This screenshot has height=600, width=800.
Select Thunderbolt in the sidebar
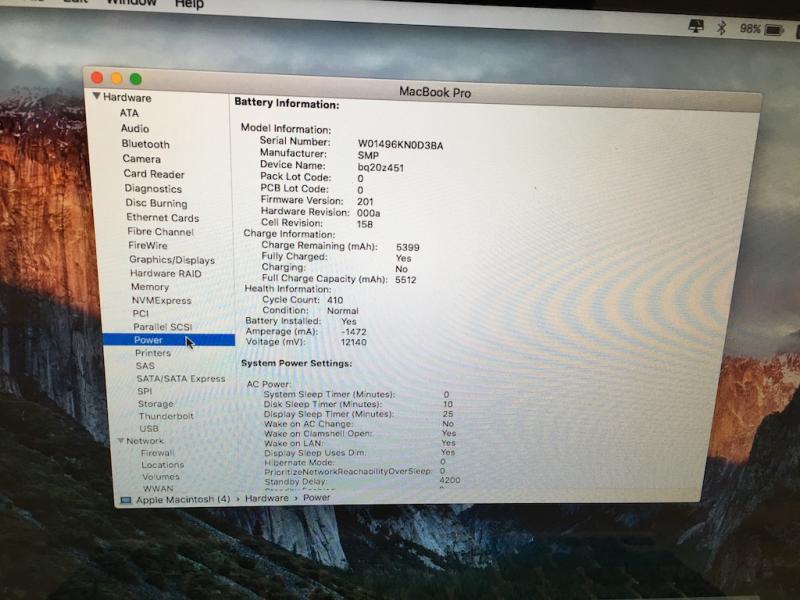tap(166, 416)
